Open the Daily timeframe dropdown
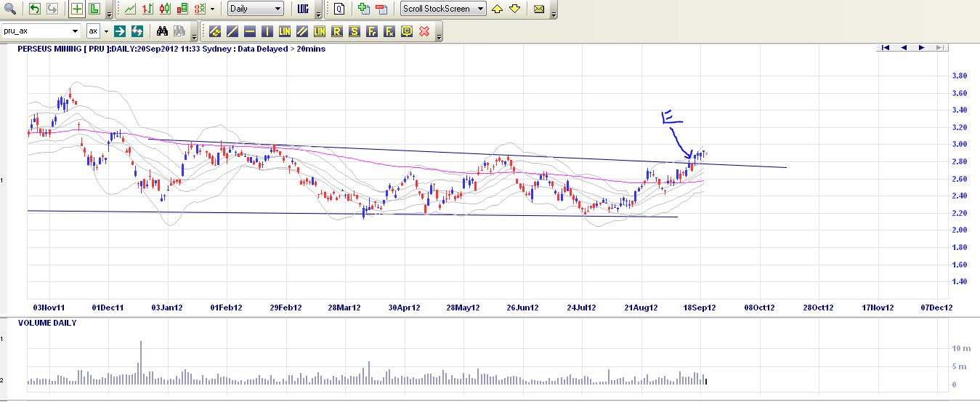 [x=256, y=9]
